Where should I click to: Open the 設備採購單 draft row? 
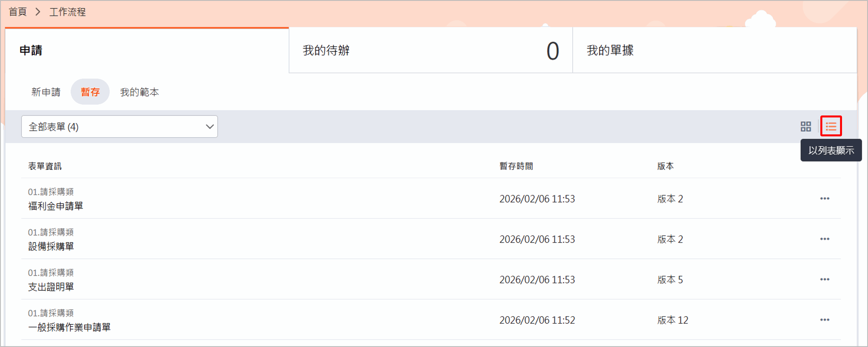click(x=51, y=247)
